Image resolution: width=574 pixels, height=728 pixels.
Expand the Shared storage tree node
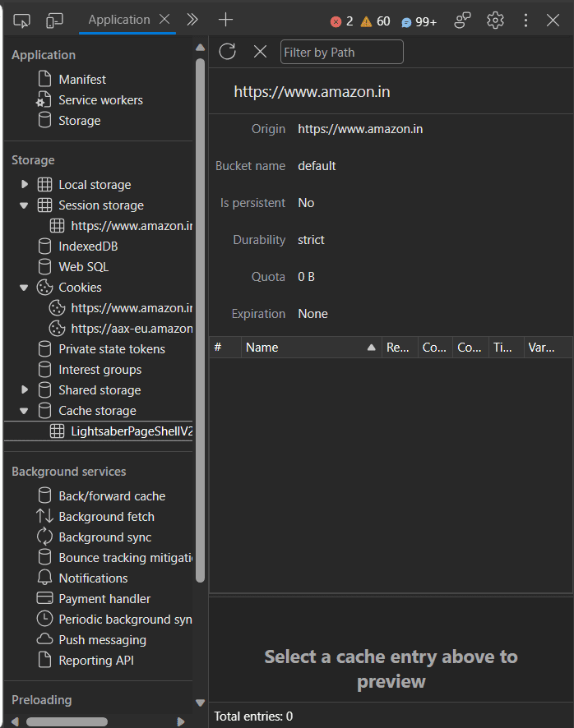(25, 390)
